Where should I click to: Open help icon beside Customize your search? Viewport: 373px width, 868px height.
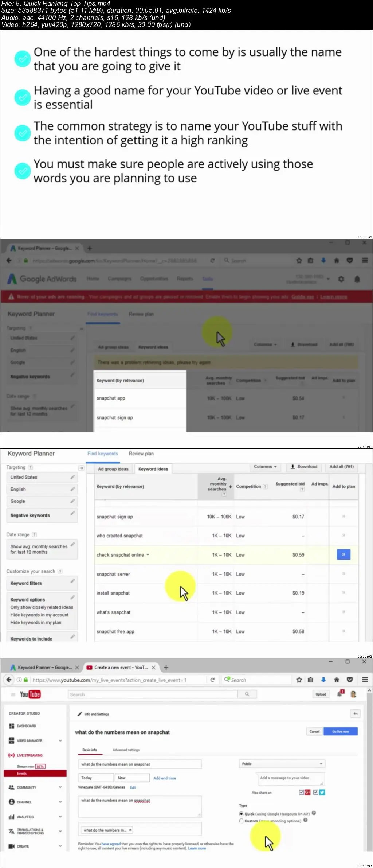(60, 571)
